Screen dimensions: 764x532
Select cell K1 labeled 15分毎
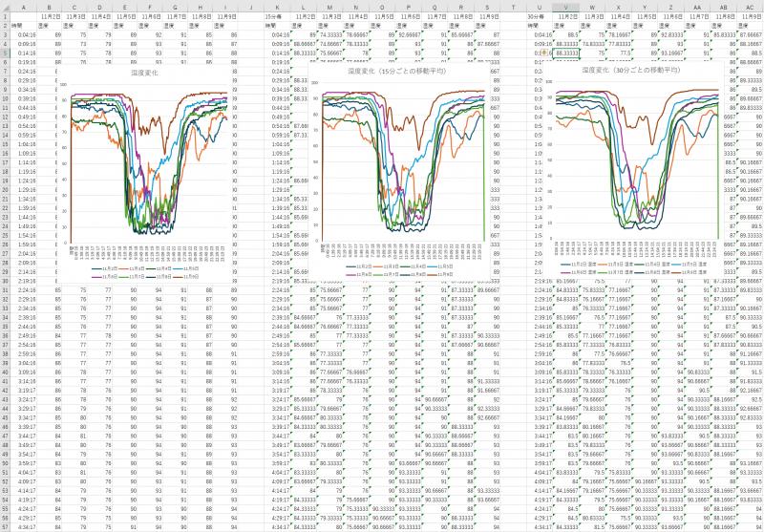274,16
